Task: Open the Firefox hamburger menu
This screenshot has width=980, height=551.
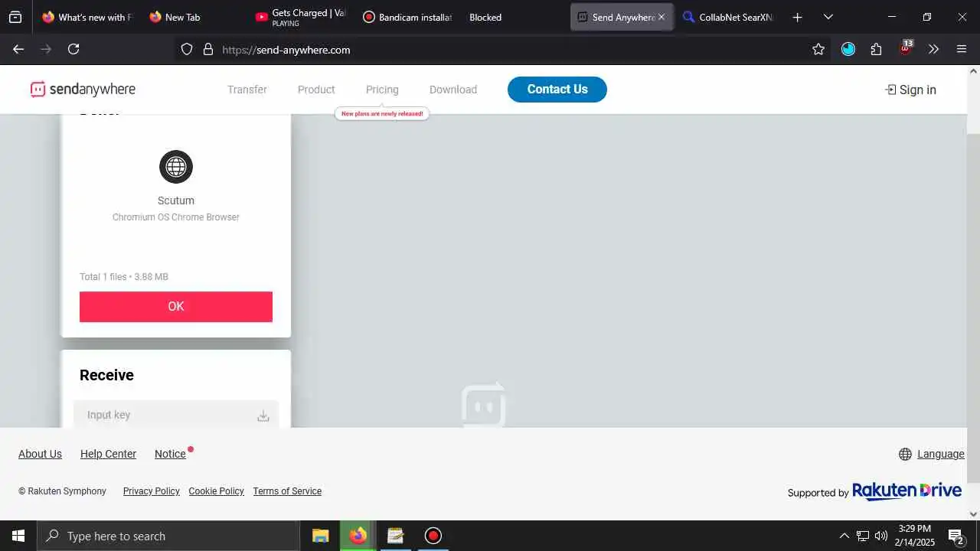Action: [x=962, y=49]
